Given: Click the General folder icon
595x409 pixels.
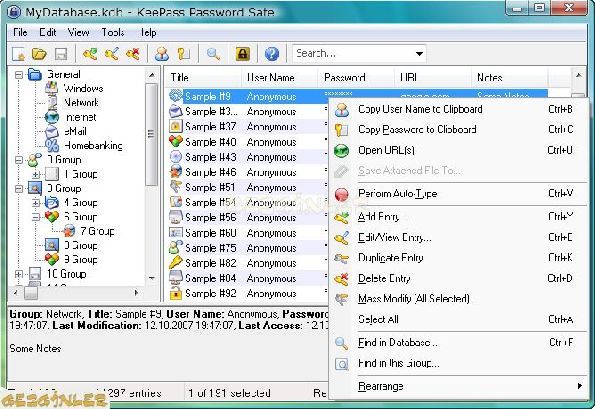Looking at the screenshot, I should [x=35, y=74].
